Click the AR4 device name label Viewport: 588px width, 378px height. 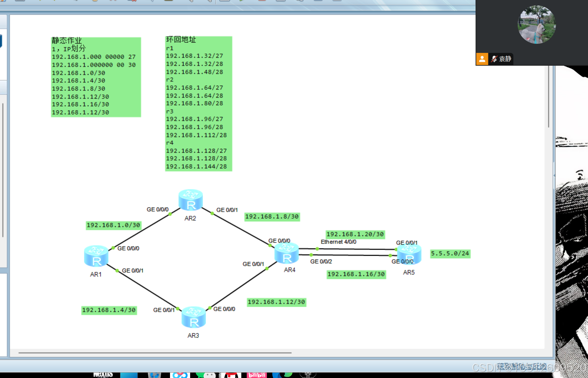point(289,270)
